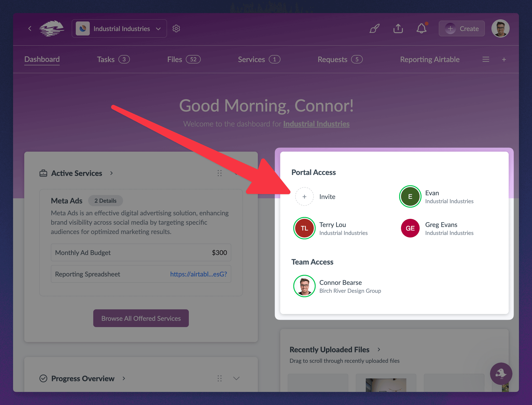Click the 2 Details badge
Screen dimensions: 532x405
pos(105,201)
